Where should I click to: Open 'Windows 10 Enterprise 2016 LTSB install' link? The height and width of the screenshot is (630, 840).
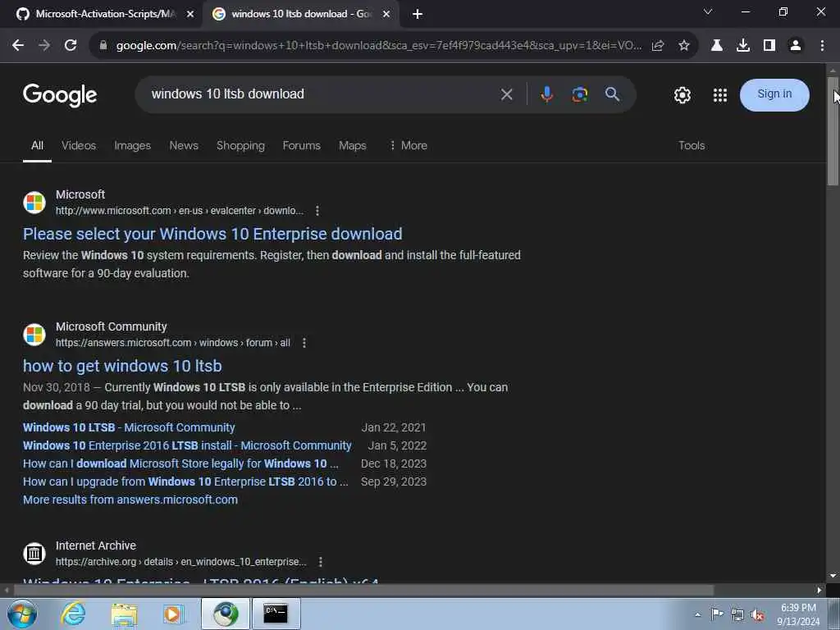click(x=187, y=445)
